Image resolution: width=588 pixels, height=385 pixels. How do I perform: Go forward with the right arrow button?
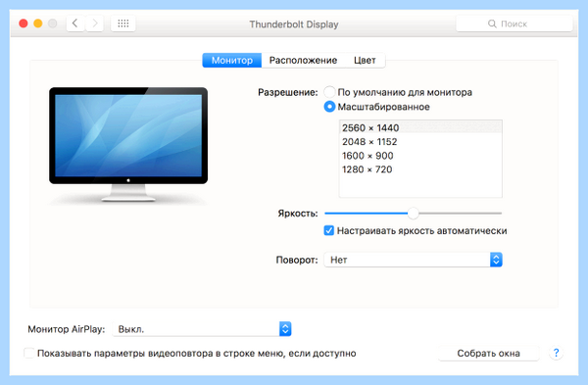(94, 24)
